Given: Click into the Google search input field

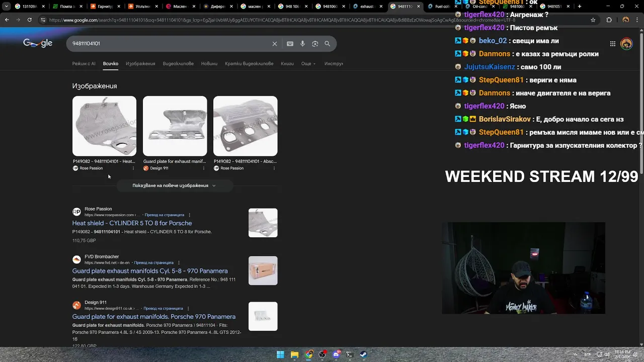Looking at the screenshot, I should [x=169, y=44].
